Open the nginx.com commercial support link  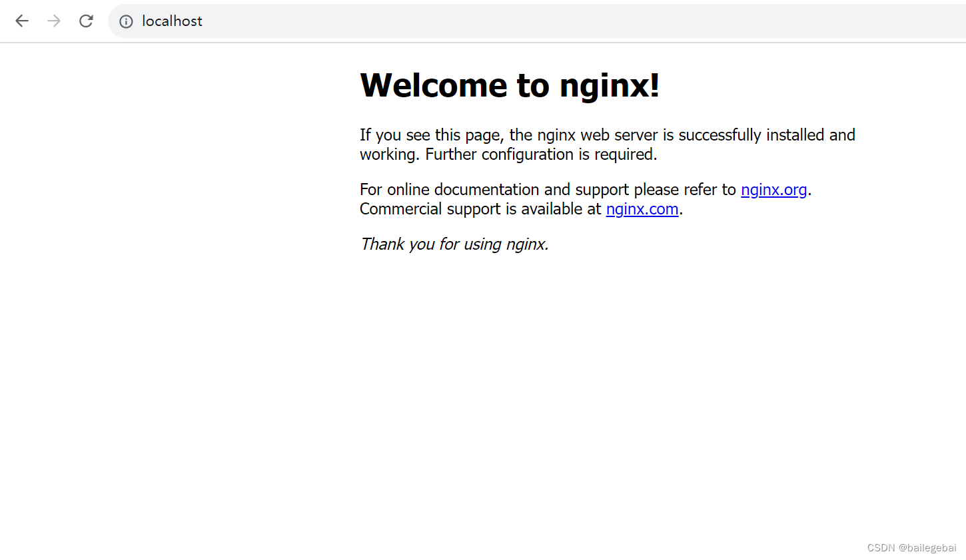[x=642, y=209]
